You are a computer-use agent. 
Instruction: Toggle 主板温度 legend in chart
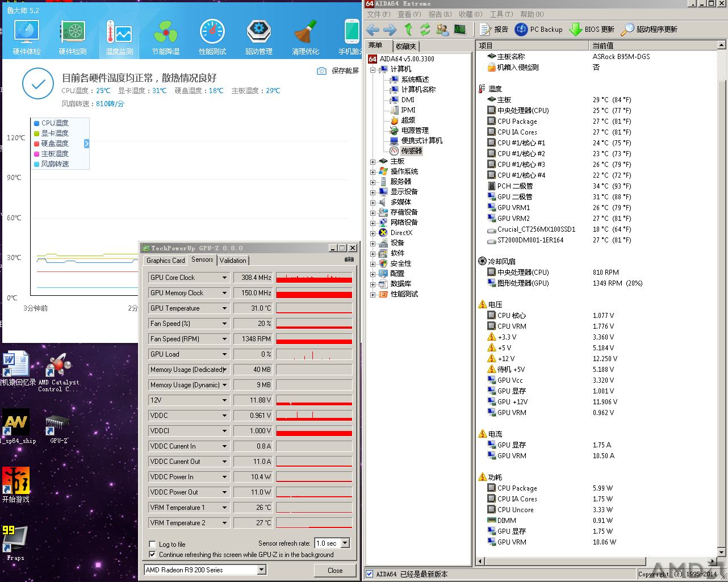pyautogui.click(x=51, y=153)
